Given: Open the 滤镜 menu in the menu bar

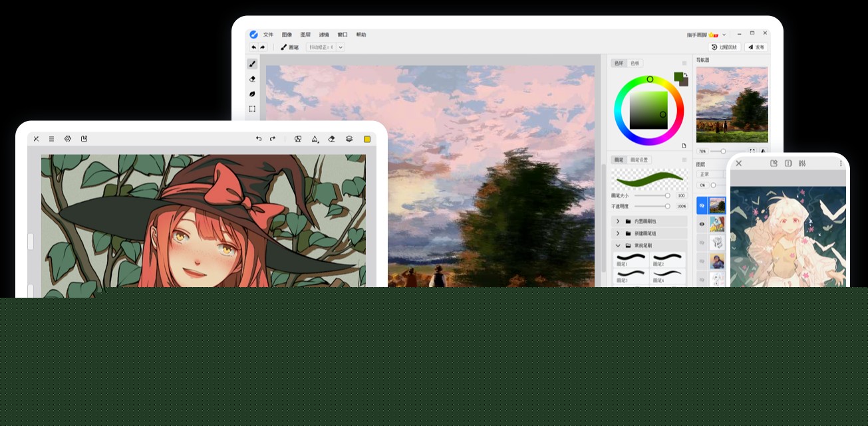Looking at the screenshot, I should point(325,34).
